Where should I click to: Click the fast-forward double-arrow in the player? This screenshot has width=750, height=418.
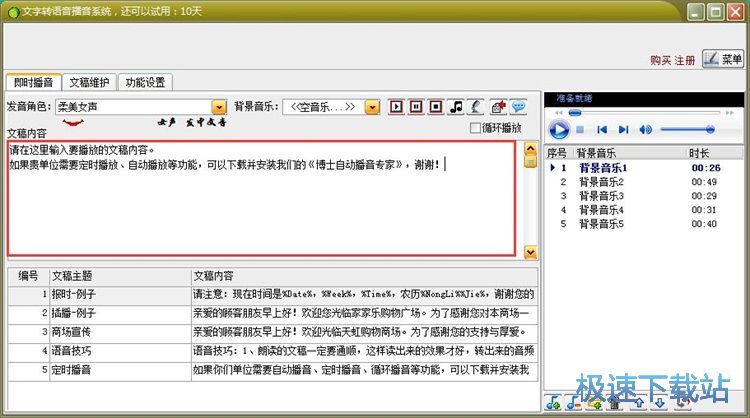(729, 113)
